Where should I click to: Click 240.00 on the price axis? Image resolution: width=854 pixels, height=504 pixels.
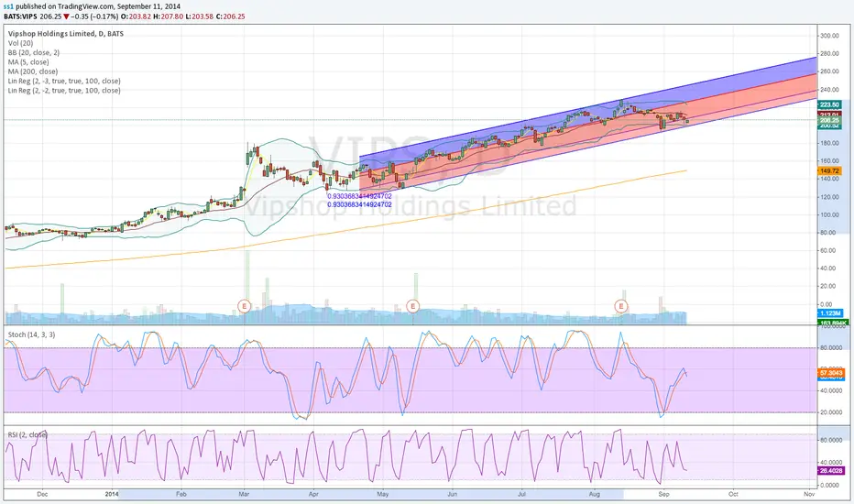point(829,90)
